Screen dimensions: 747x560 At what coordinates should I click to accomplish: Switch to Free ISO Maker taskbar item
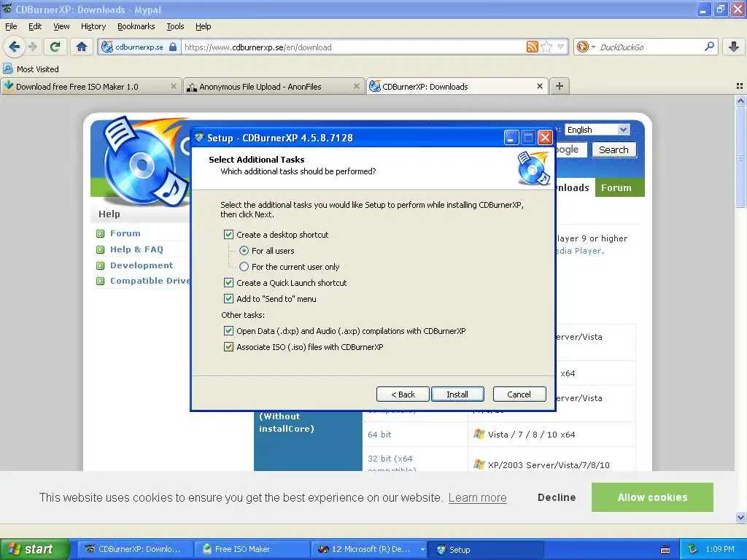click(252, 550)
